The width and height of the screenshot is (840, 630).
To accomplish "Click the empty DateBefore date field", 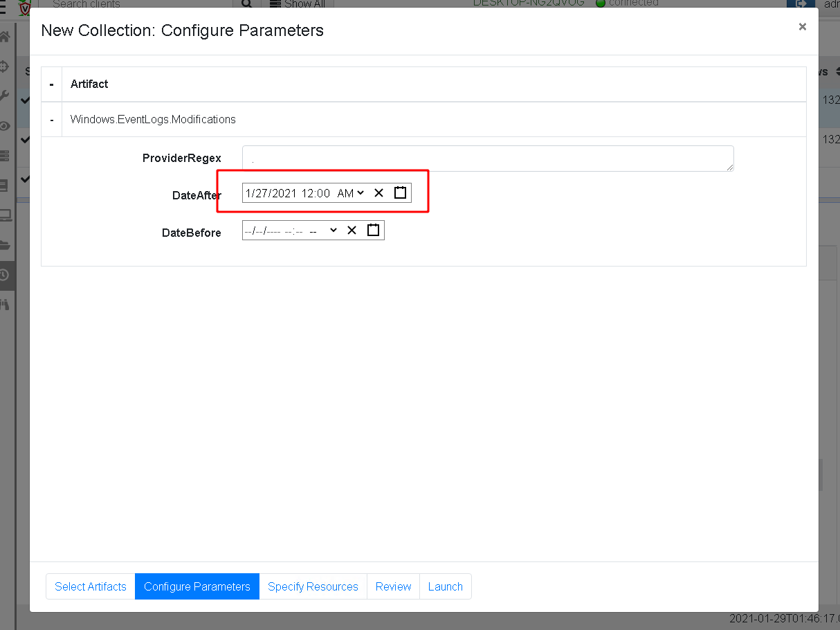I will [x=273, y=231].
